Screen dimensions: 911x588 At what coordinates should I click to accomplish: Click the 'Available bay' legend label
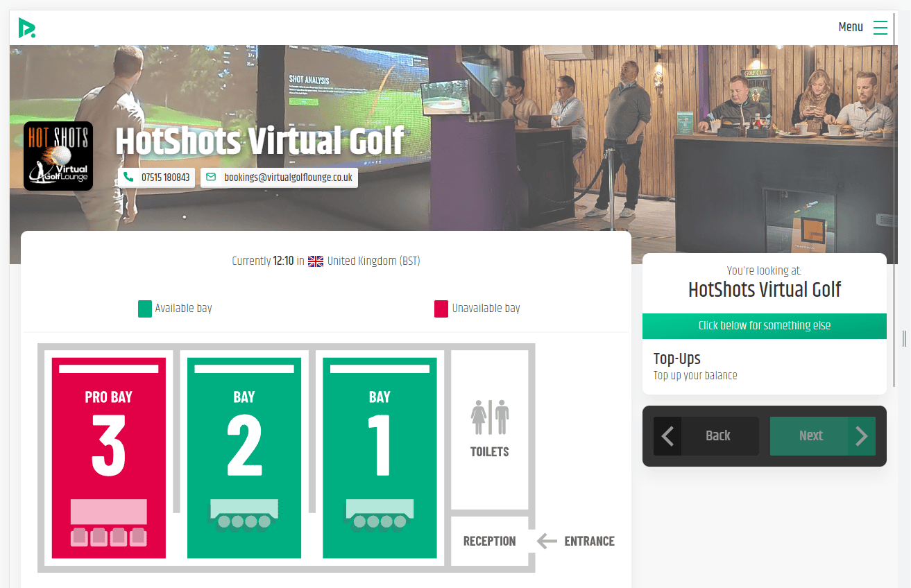tap(183, 309)
